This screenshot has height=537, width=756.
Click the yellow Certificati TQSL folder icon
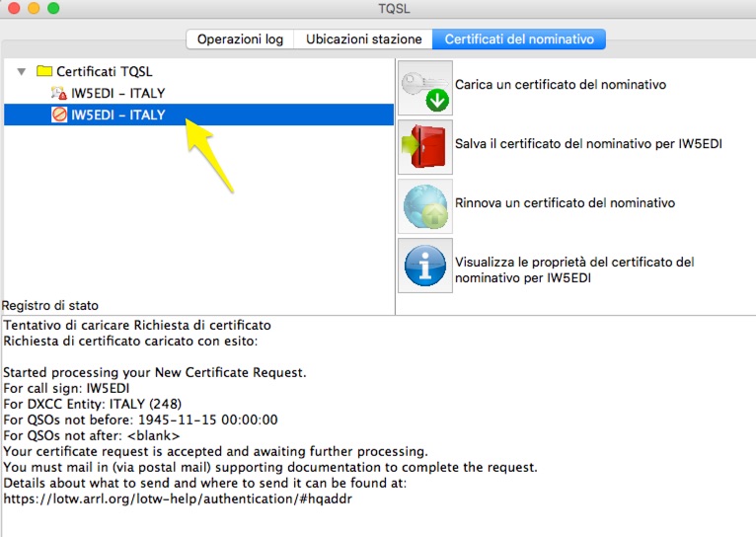pos(43,72)
